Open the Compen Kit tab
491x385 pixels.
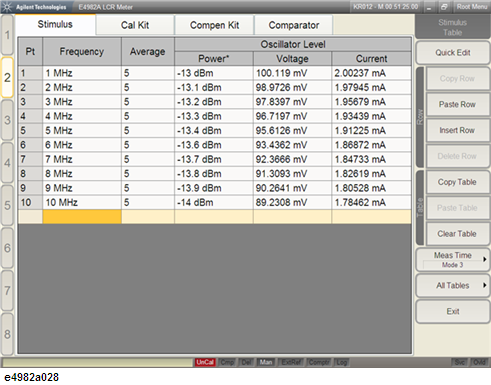click(214, 25)
